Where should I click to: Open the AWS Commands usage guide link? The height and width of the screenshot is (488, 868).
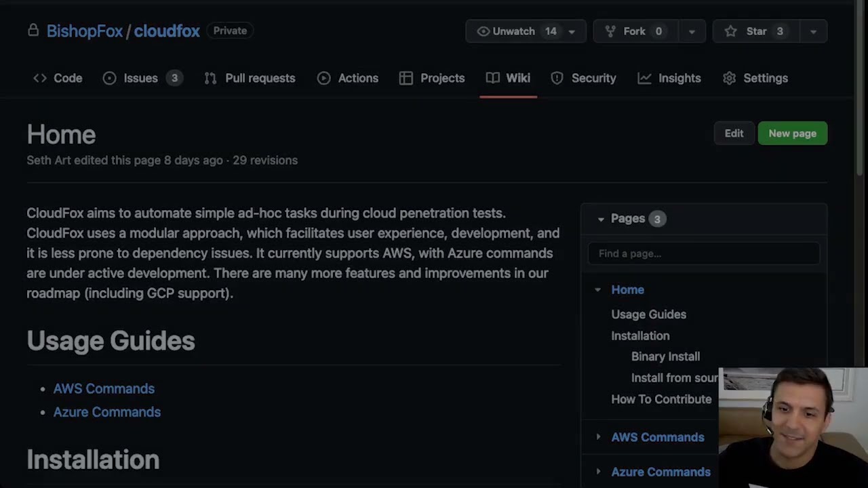[104, 388]
